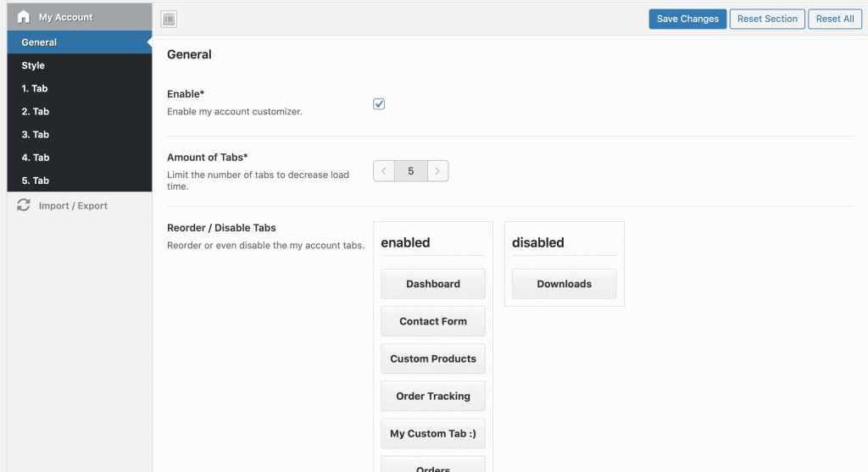Click 'Enable my account customizer.' description
868x472 pixels.
[x=235, y=111]
